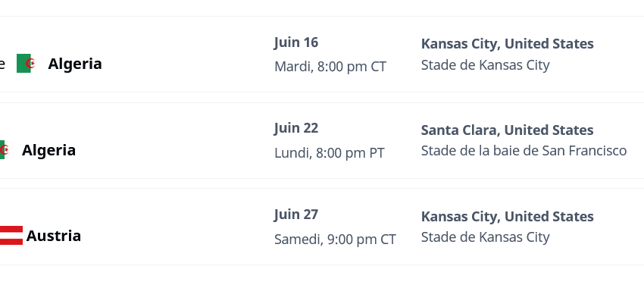
Task: Click the Juin 27 date label
Action: [x=296, y=215]
